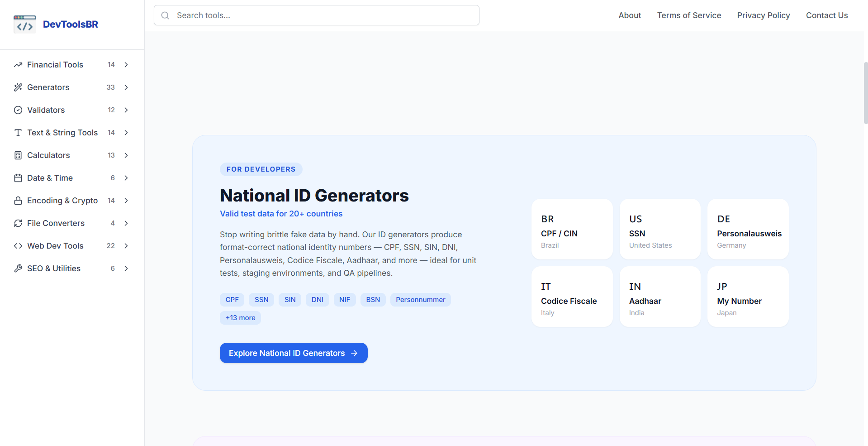Select Validators in sidebar
This screenshot has width=868, height=446.
pyautogui.click(x=72, y=110)
